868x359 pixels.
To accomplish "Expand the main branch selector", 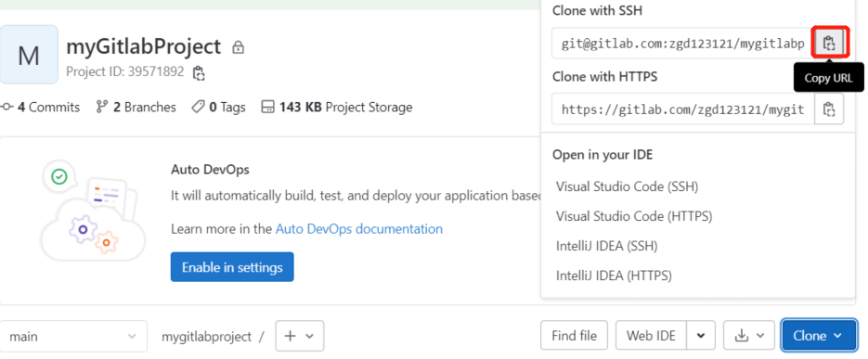I will (x=73, y=336).
